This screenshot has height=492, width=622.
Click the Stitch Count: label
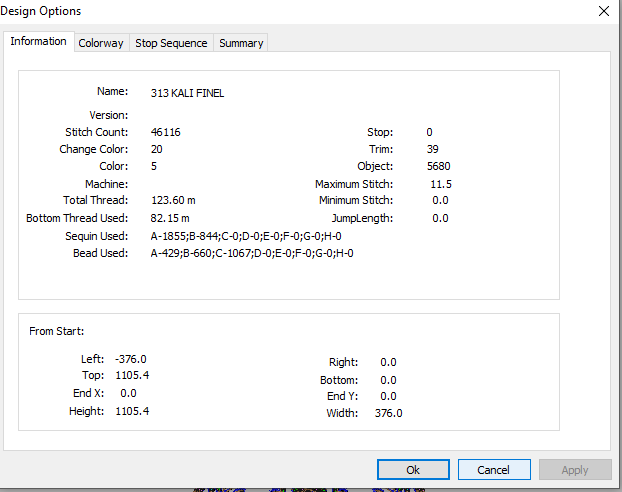pyautogui.click(x=97, y=132)
